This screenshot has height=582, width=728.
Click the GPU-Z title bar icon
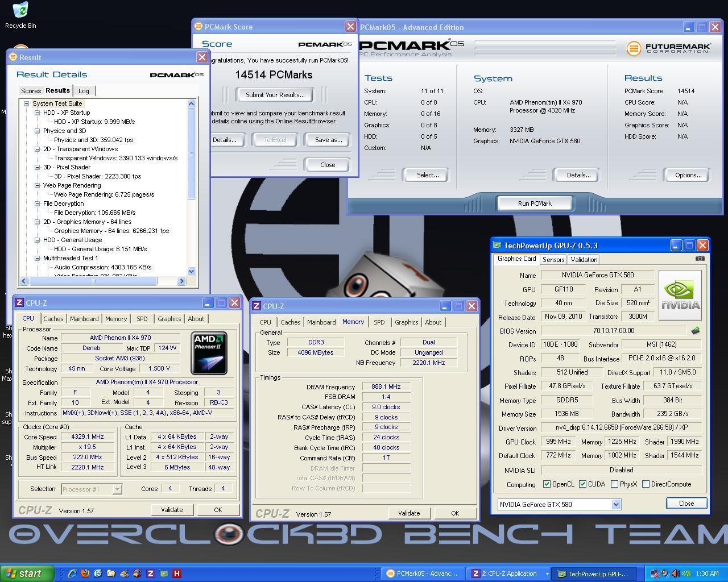tap(497, 246)
